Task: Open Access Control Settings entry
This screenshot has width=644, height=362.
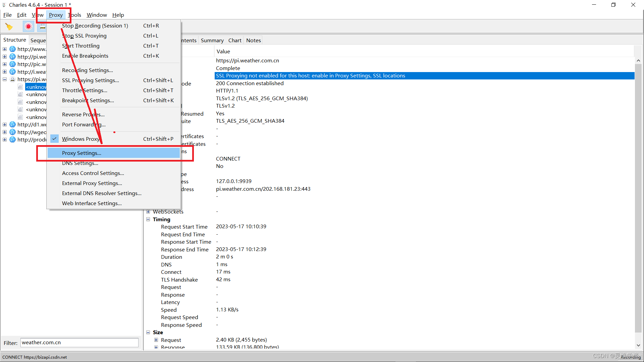Action: click(x=93, y=173)
